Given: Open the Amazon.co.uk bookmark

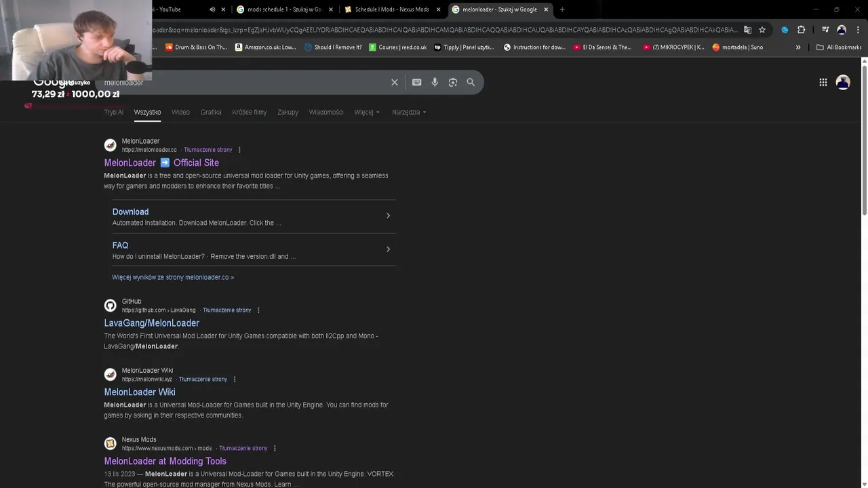Looking at the screenshot, I should (x=265, y=47).
